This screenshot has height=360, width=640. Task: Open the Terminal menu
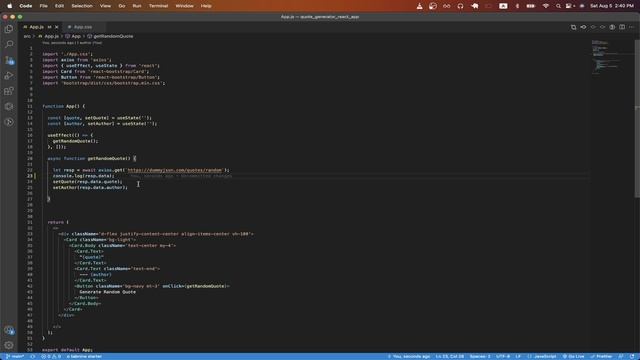click(x=158, y=6)
